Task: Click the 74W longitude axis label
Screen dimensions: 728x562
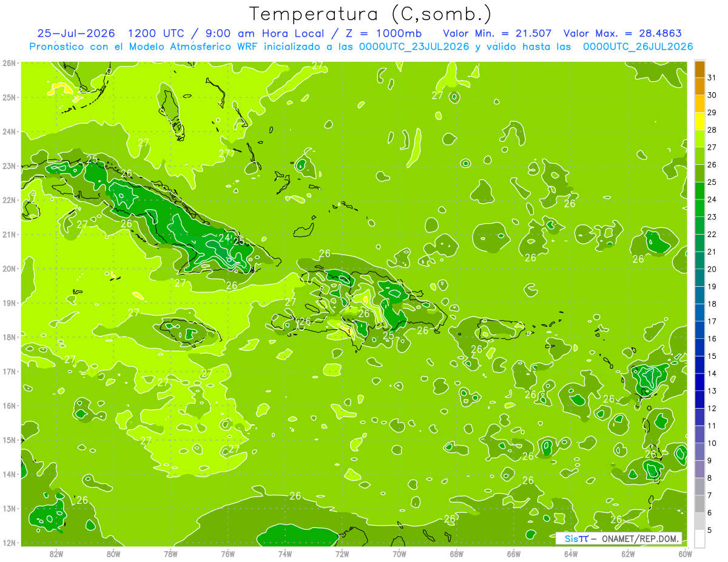Action: [285, 554]
